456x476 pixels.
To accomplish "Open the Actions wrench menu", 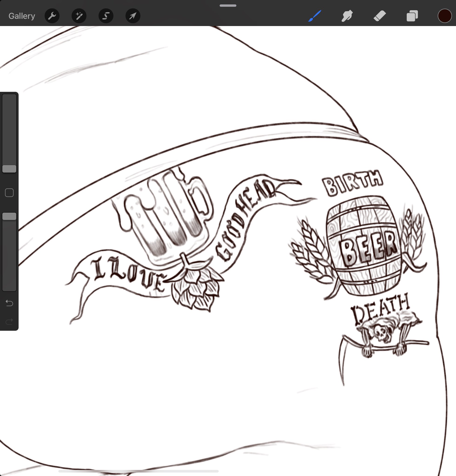I will click(x=52, y=16).
